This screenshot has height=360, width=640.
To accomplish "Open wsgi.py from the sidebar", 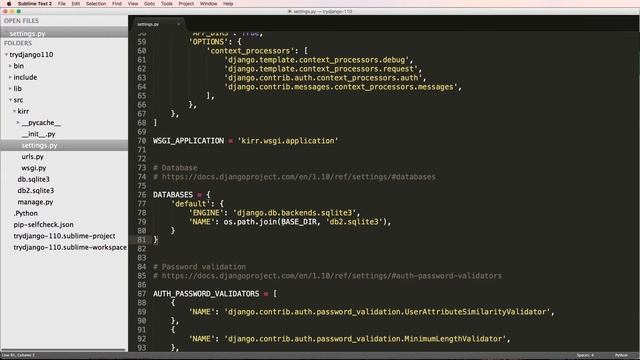I will coord(34,168).
